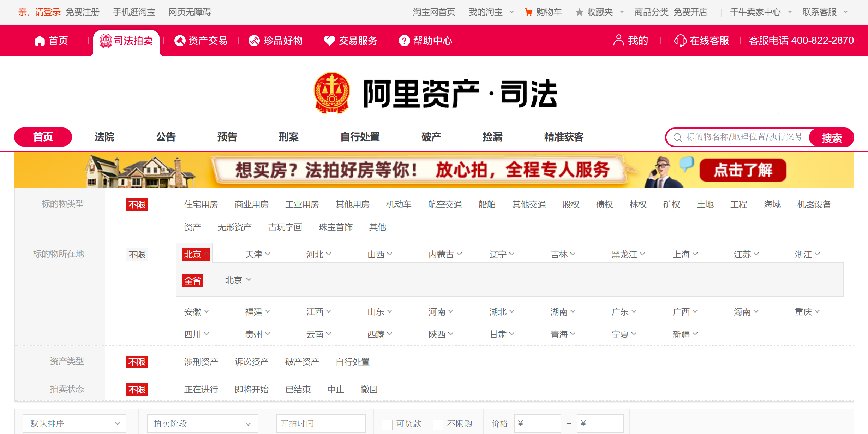Click the 阿里资产 court emblem logo
Viewport: 868px width, 434px height.
tap(332, 93)
